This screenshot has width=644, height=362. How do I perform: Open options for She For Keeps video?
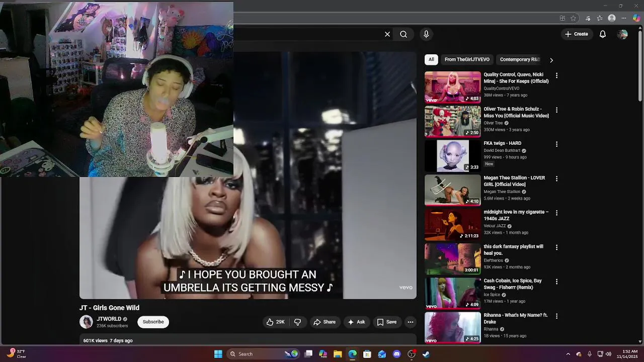(556, 75)
